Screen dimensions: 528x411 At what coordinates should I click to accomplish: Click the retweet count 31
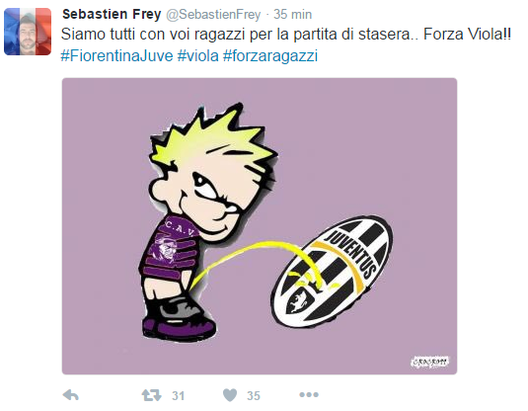(x=178, y=396)
